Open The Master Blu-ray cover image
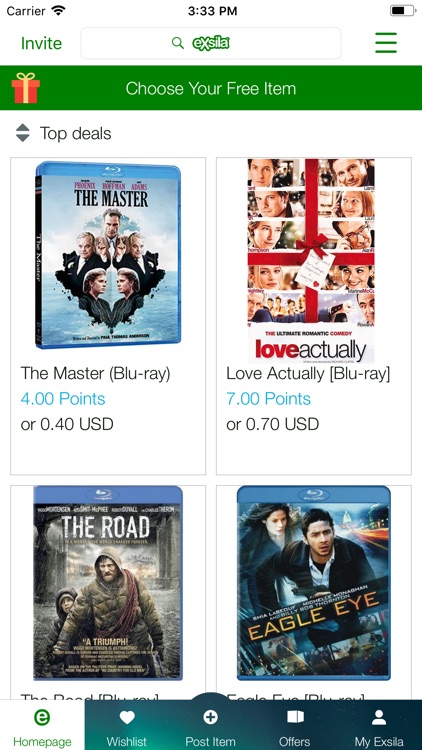 (108, 255)
